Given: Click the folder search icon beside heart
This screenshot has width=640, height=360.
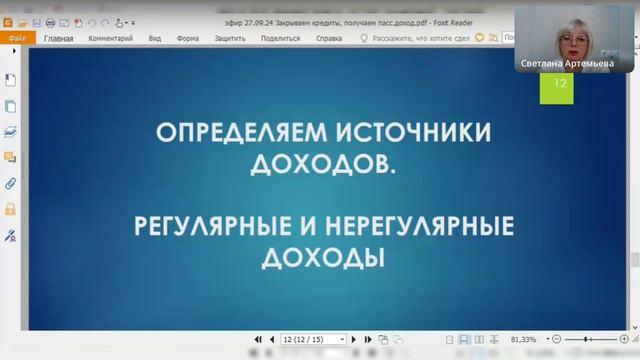Looking at the screenshot, I should point(493,38).
